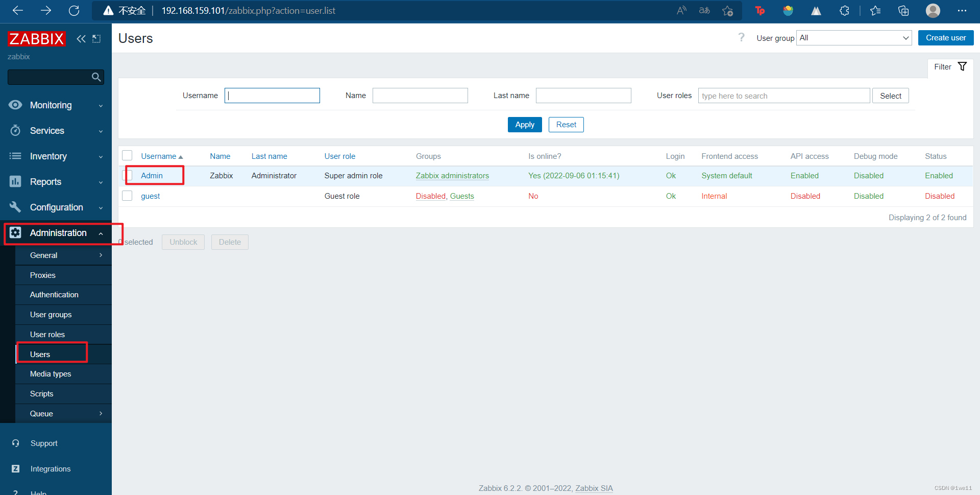This screenshot has width=980, height=495.
Task: Expand the Configuration menu section
Action: (x=101, y=208)
